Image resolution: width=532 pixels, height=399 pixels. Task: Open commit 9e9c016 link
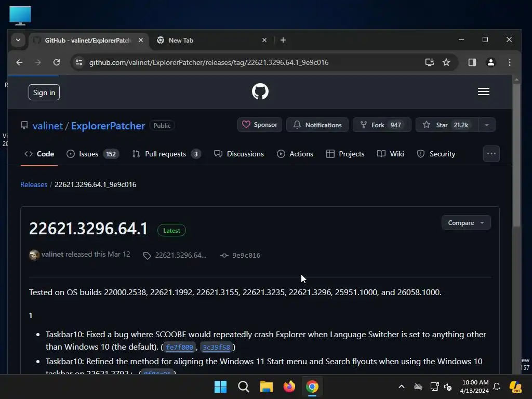[x=246, y=255]
